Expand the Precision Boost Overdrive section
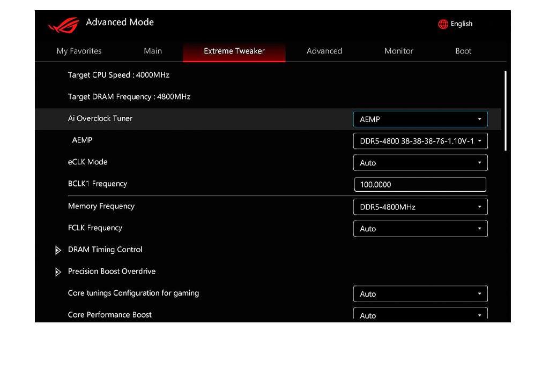Screen dimensions: 549x392 click(112, 272)
